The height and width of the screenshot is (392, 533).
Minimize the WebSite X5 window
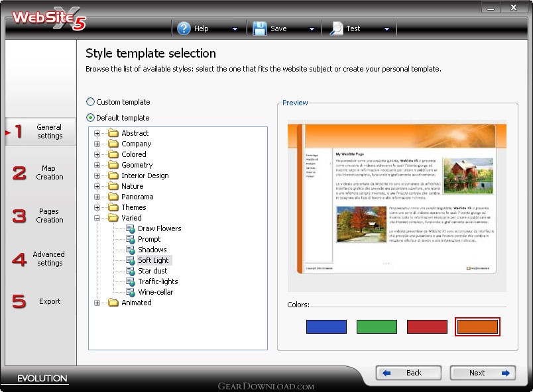[491, 8]
